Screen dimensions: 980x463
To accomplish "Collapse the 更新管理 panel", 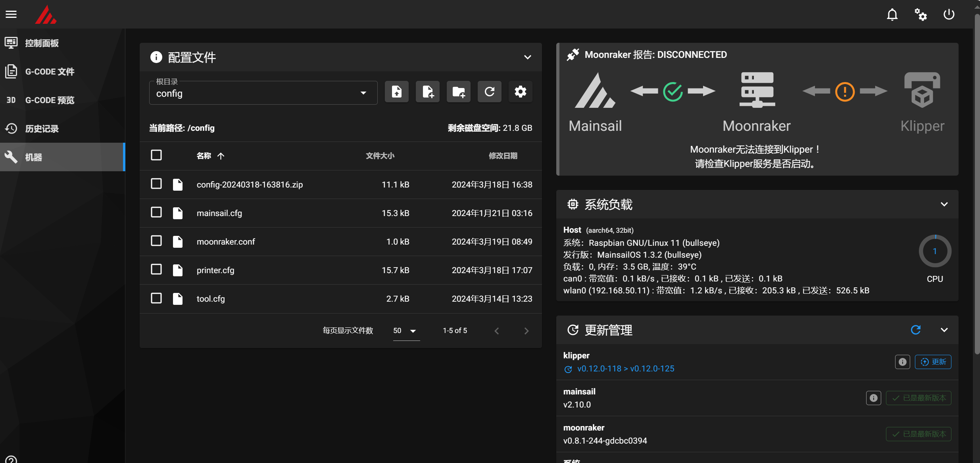I will tap(944, 330).
